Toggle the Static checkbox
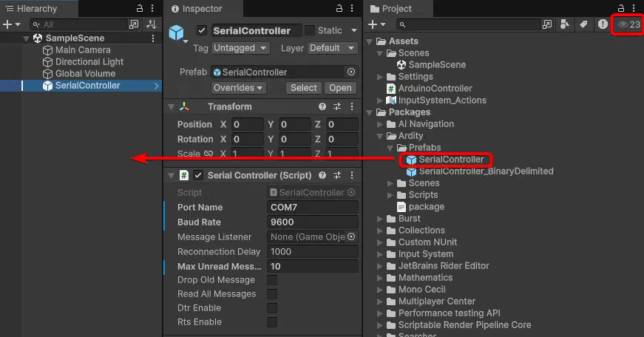Viewport: 644px width, 337px height. point(310,30)
